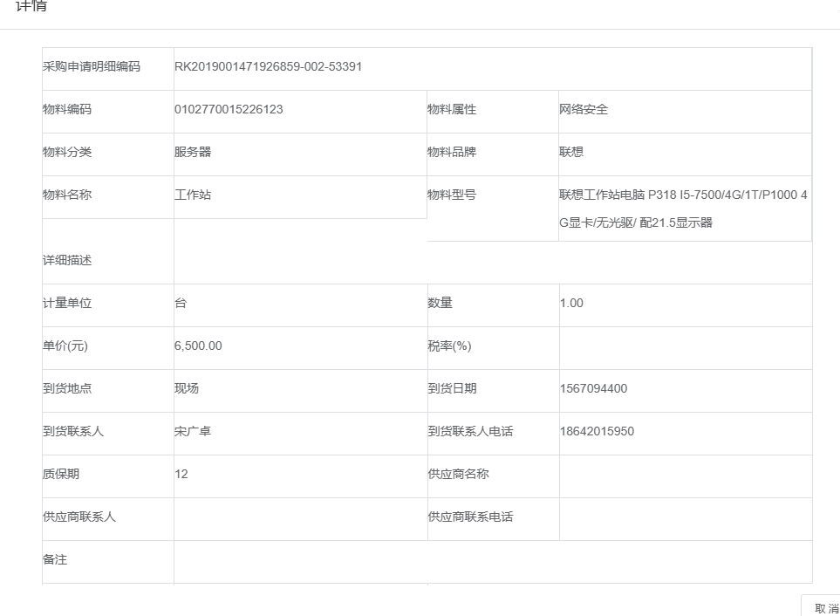Click the 详情 dialog title
840x616 pixels.
click(32, 7)
